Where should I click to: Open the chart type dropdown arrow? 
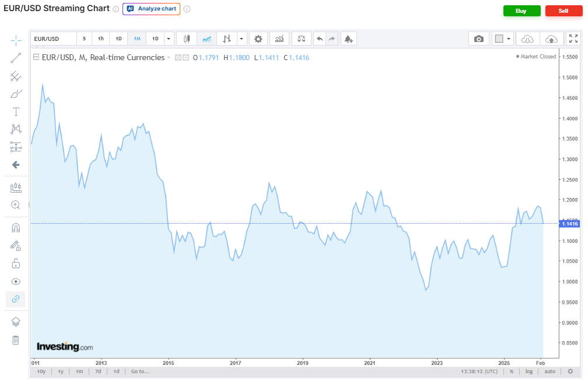(x=242, y=39)
